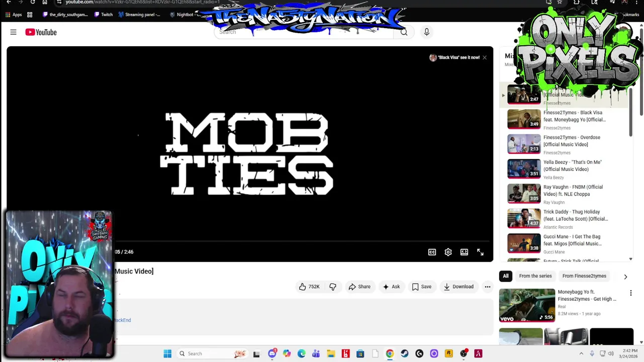Open the Streaming panel bookmark
Viewport: 644px width, 362px height.
(x=139, y=15)
